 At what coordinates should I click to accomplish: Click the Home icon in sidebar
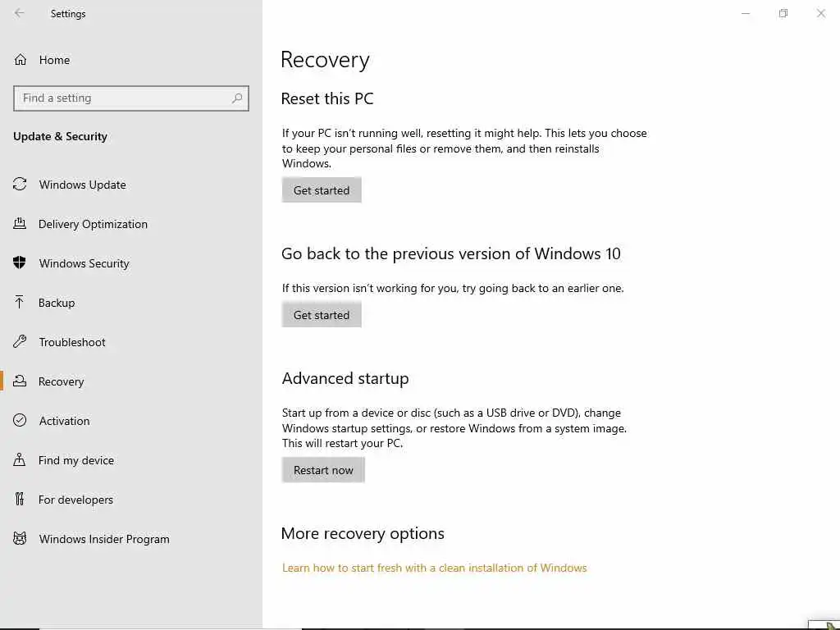click(21, 60)
